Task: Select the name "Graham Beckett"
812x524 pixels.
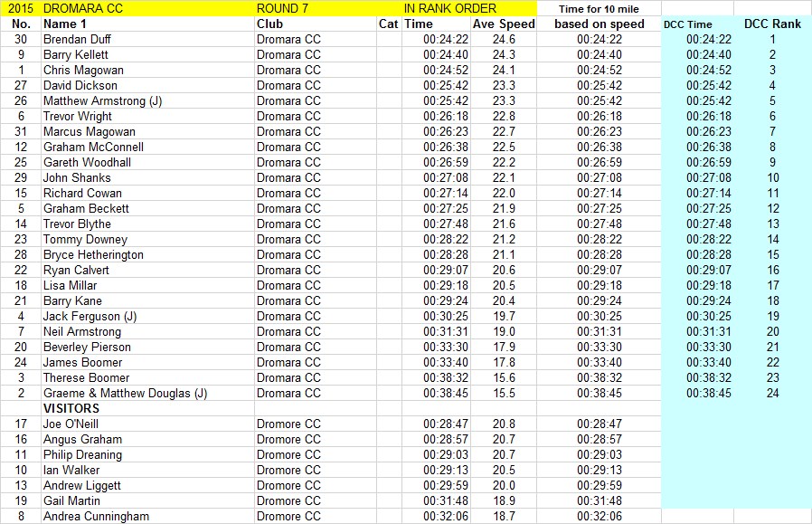Action: [x=86, y=208]
